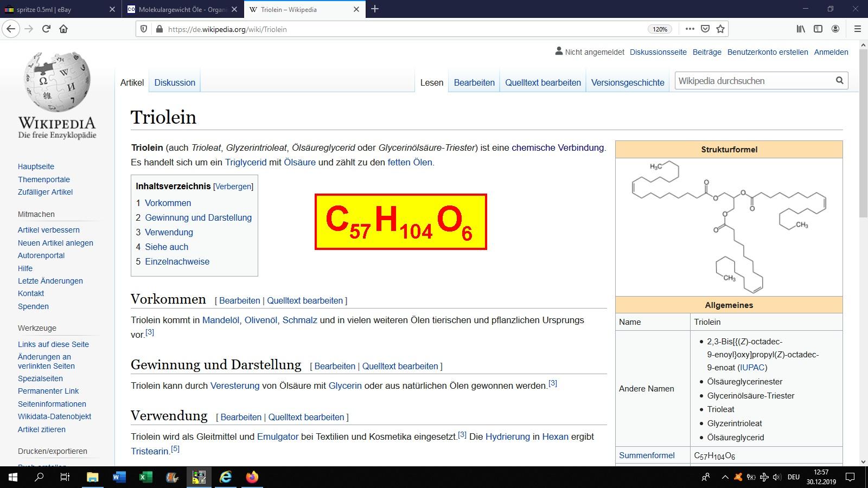View site security padlock details
The height and width of the screenshot is (488, 868).
(x=159, y=29)
